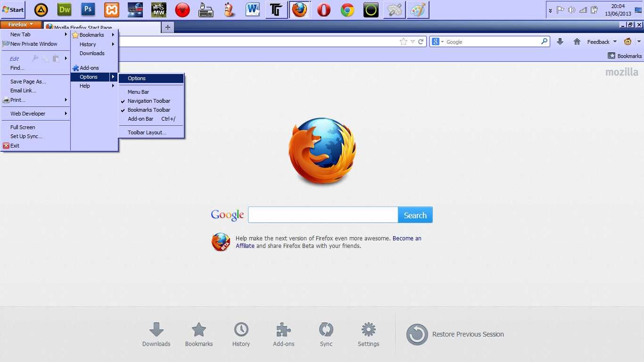
Task: Toggle the Add-on Bar option
Action: coord(151,119)
